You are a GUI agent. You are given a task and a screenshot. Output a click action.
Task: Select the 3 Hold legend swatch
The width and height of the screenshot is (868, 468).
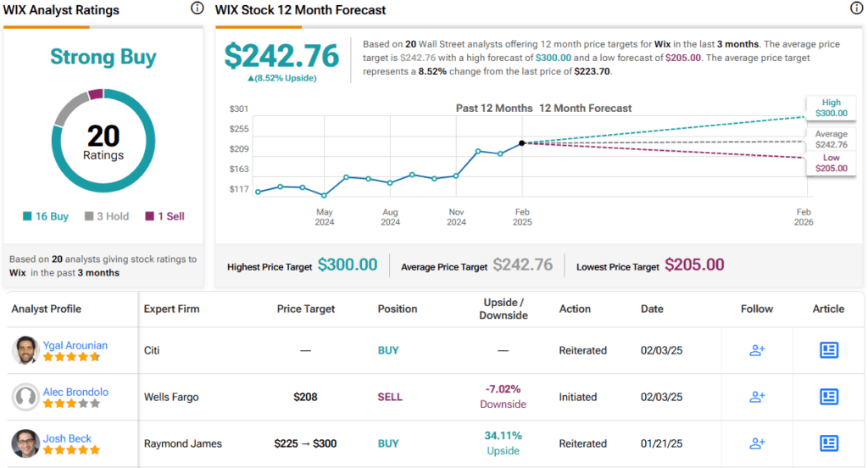[x=88, y=216]
